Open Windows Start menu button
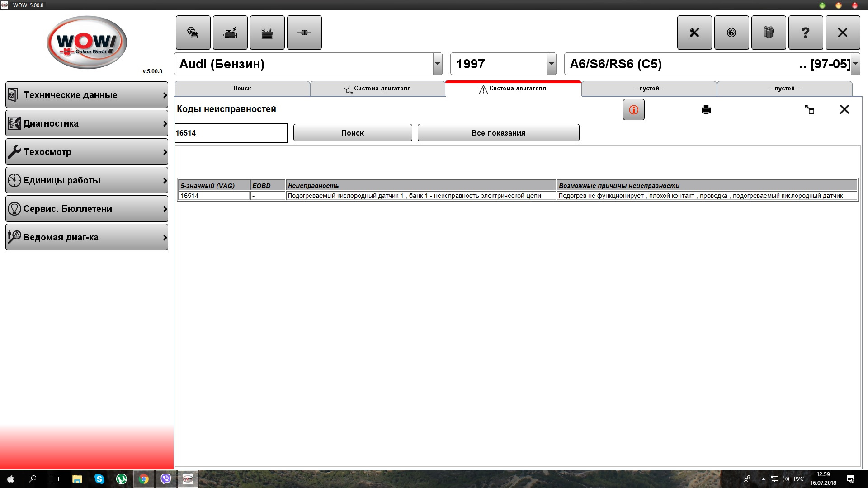This screenshot has width=868, height=488. point(11,479)
